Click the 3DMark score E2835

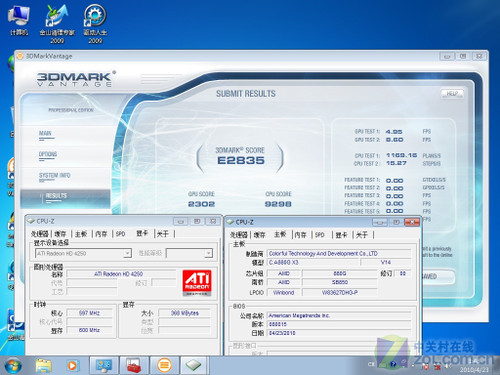tap(241, 160)
